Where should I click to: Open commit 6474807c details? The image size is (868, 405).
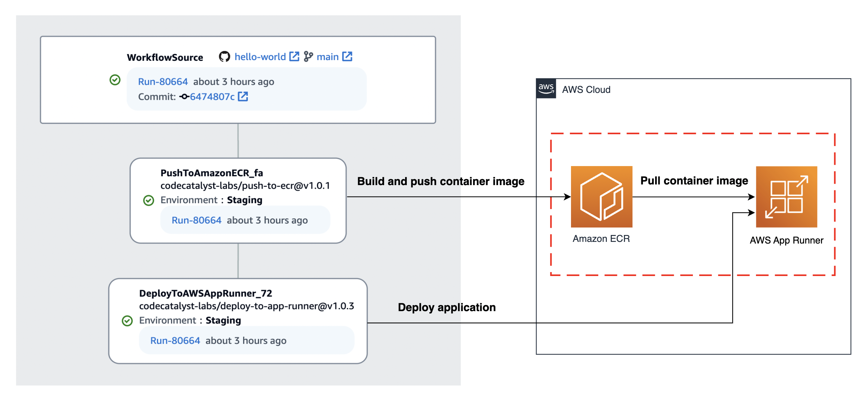click(x=212, y=96)
